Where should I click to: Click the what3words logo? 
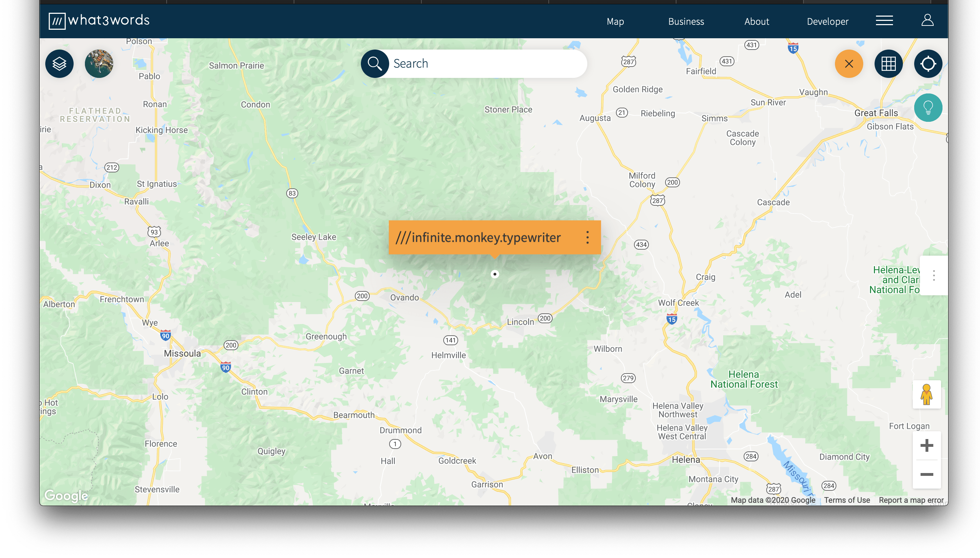click(x=99, y=20)
